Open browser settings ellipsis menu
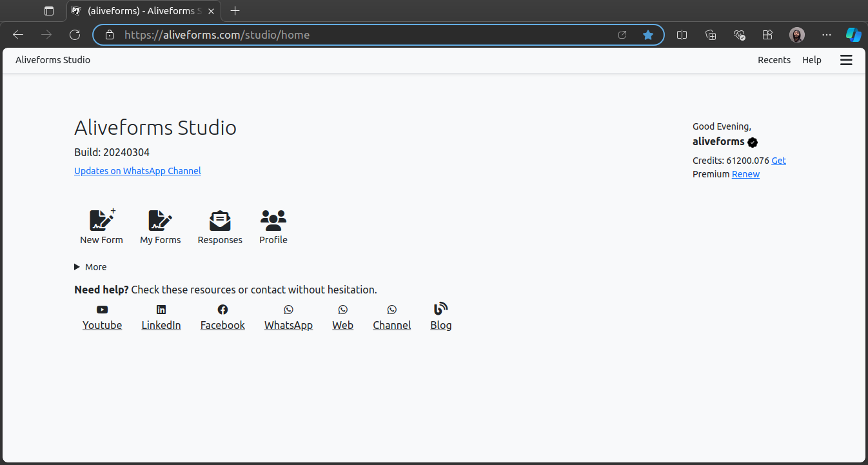This screenshot has height=465, width=868. click(x=827, y=35)
